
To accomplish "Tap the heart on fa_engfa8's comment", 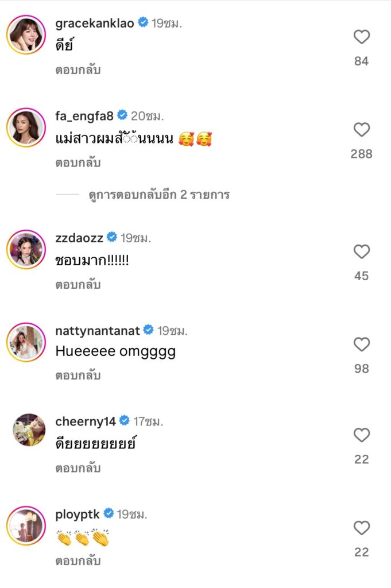I will (x=361, y=130).
